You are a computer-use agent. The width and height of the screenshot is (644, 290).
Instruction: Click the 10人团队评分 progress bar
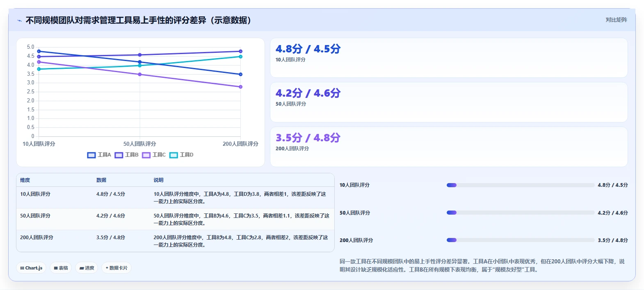click(521, 185)
